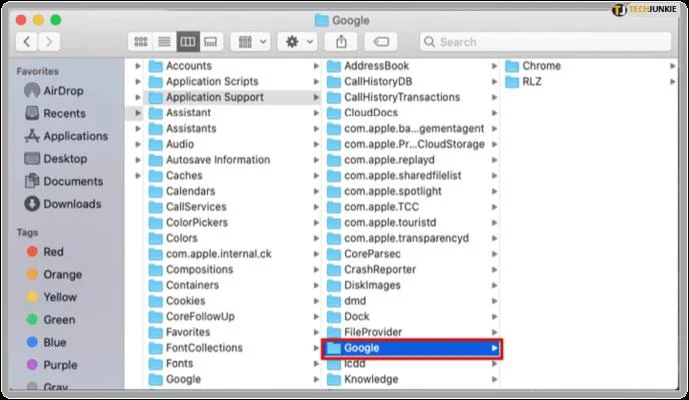
Task: Click the CallServices folder icon
Action: tap(156, 207)
